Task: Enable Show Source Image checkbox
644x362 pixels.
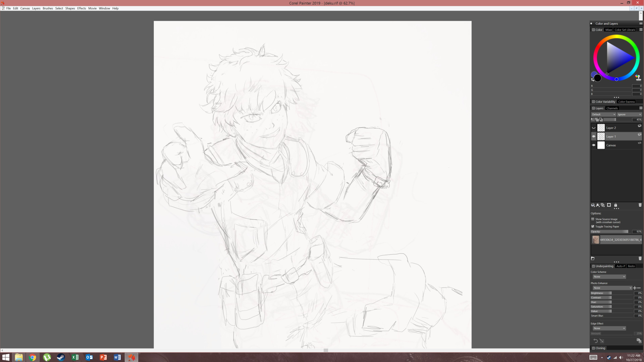Action: click(x=593, y=219)
